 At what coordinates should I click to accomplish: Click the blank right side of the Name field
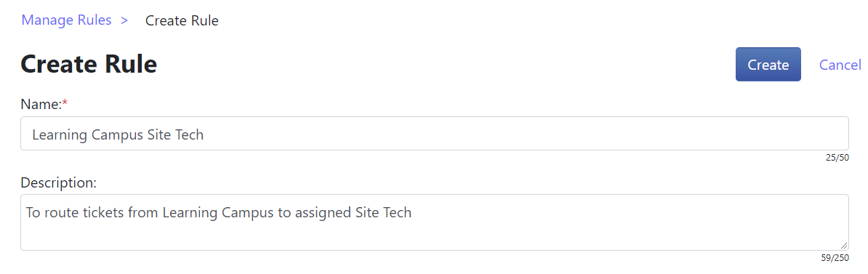tap(526, 134)
